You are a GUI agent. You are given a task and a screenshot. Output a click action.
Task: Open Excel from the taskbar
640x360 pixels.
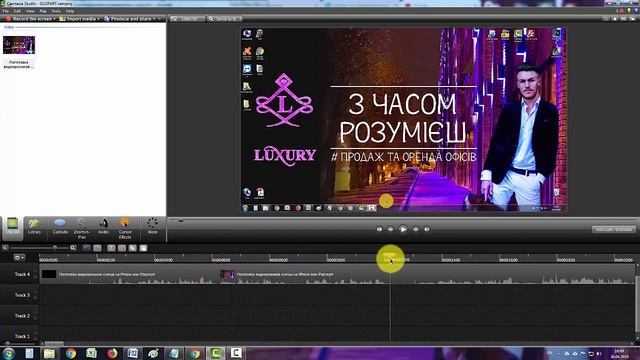pos(91,353)
